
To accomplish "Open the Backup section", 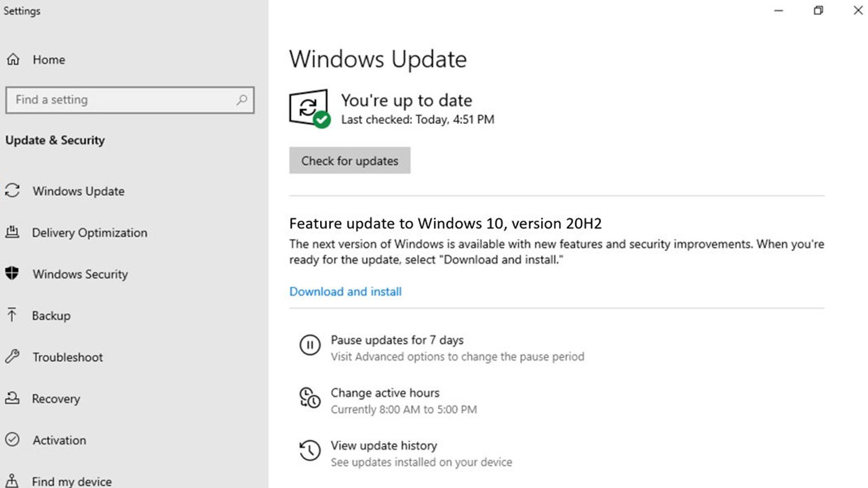I will pyautogui.click(x=51, y=316).
